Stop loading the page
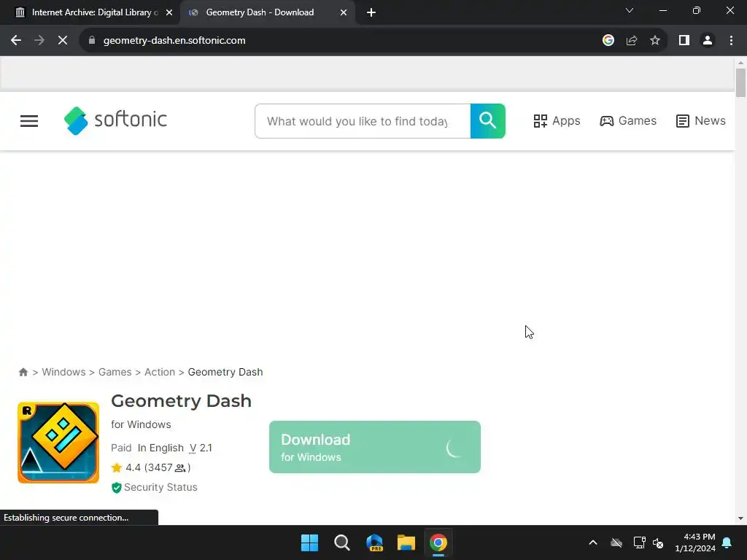 click(63, 41)
